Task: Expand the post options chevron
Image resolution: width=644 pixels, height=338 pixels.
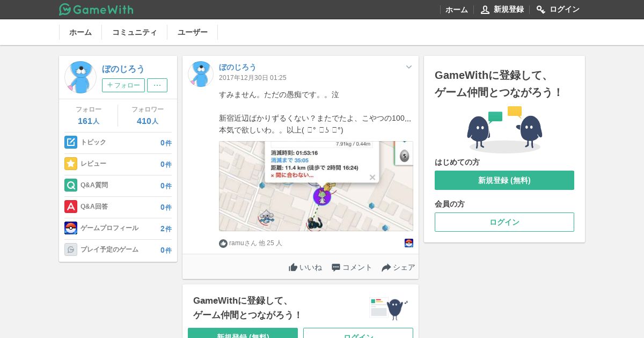Action: [409, 67]
